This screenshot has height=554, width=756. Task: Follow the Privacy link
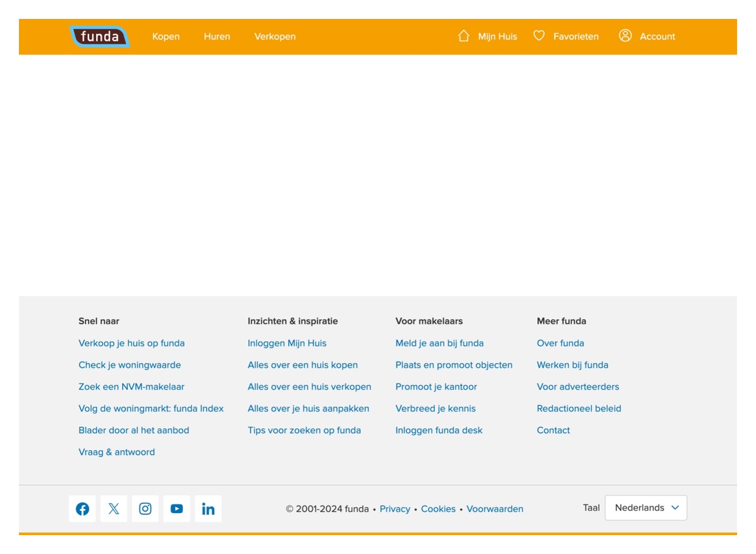pos(395,509)
